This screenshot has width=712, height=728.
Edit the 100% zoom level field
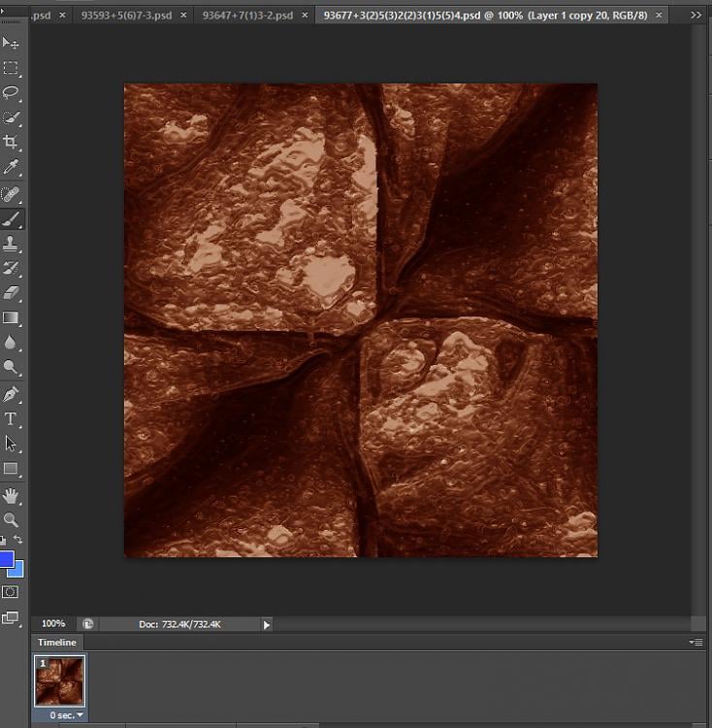click(x=53, y=623)
